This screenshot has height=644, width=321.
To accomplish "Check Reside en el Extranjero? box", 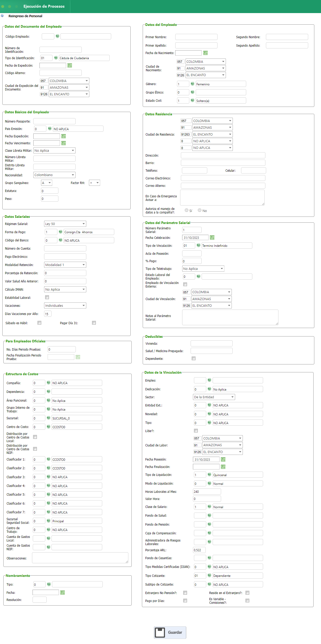I will click(x=247, y=593).
